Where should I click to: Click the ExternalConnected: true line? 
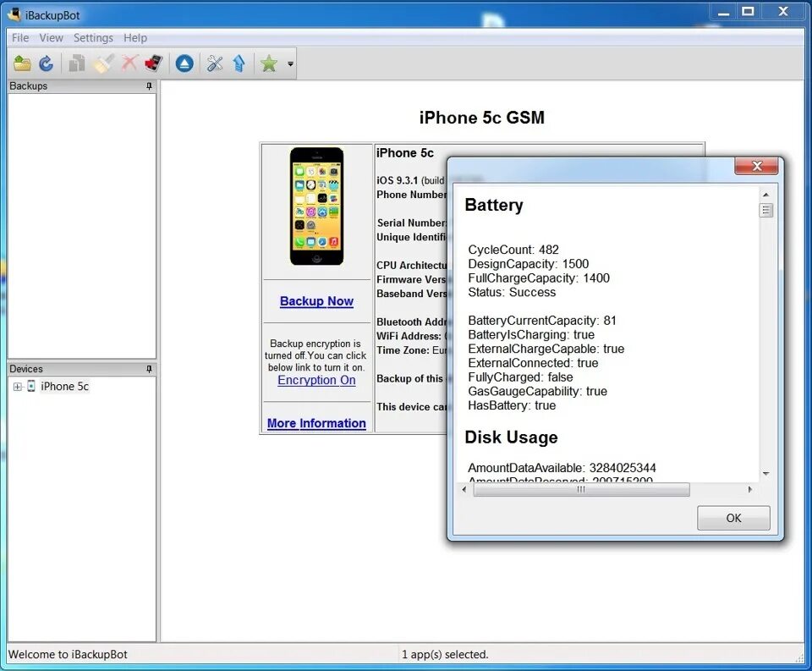coord(533,363)
